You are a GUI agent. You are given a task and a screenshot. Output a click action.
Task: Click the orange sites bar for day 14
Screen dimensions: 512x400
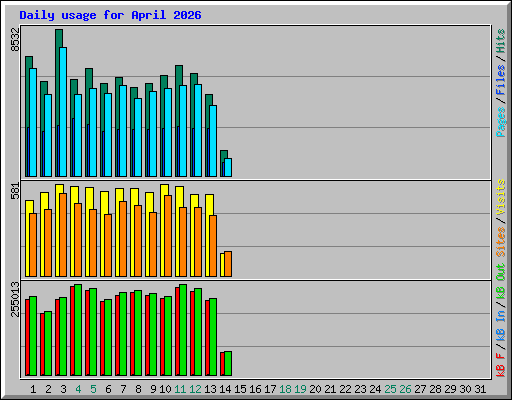click(228, 264)
